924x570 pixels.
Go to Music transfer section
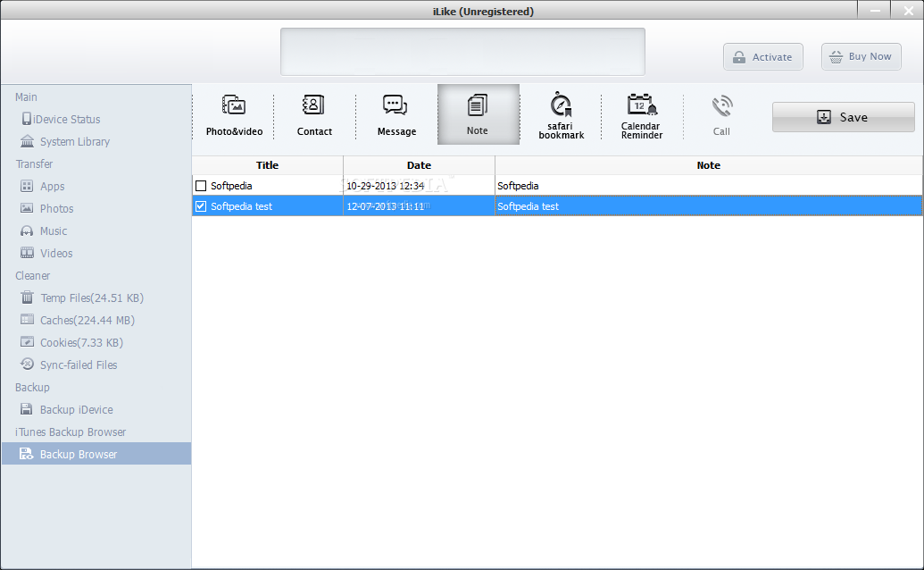(x=44, y=231)
